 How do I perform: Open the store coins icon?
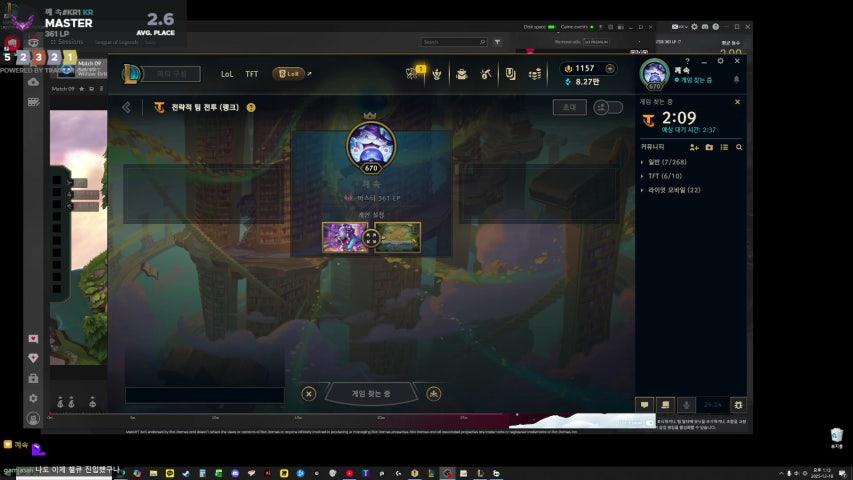tap(535, 74)
